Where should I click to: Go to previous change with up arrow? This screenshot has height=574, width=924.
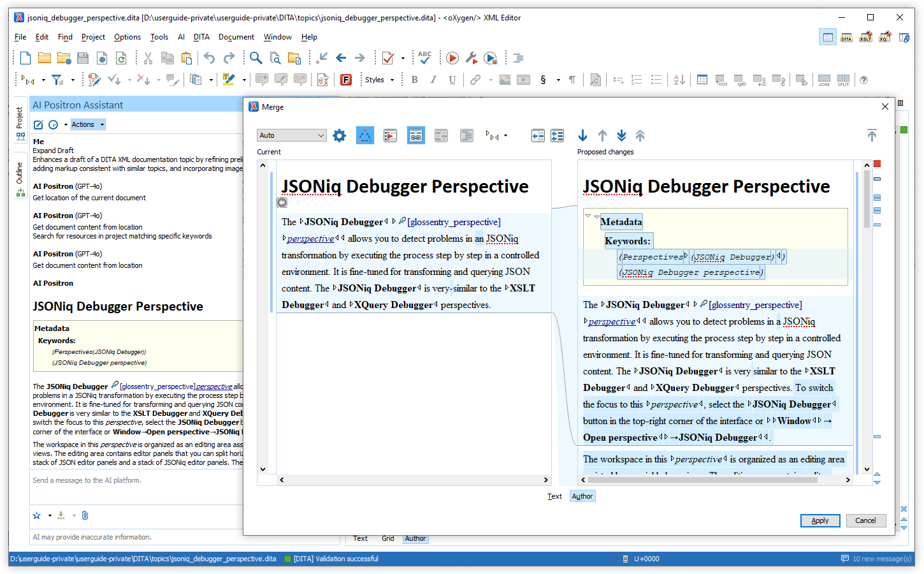pyautogui.click(x=602, y=135)
